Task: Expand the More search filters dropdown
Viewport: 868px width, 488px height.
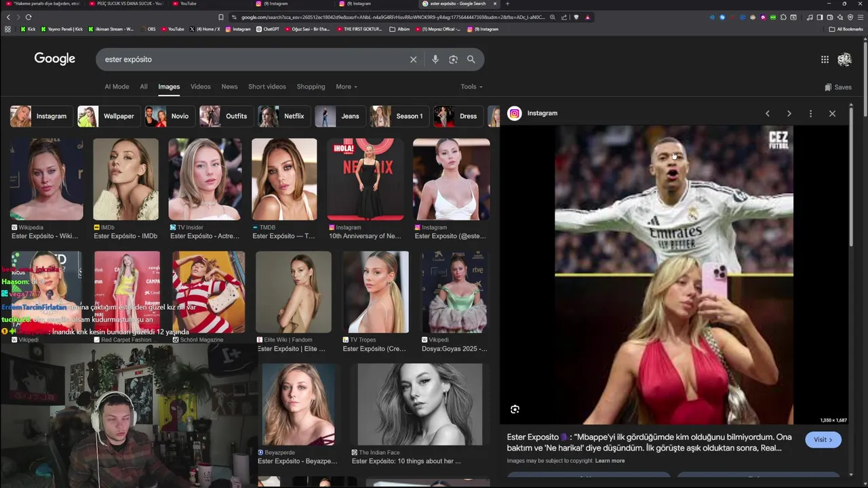Action: point(346,87)
